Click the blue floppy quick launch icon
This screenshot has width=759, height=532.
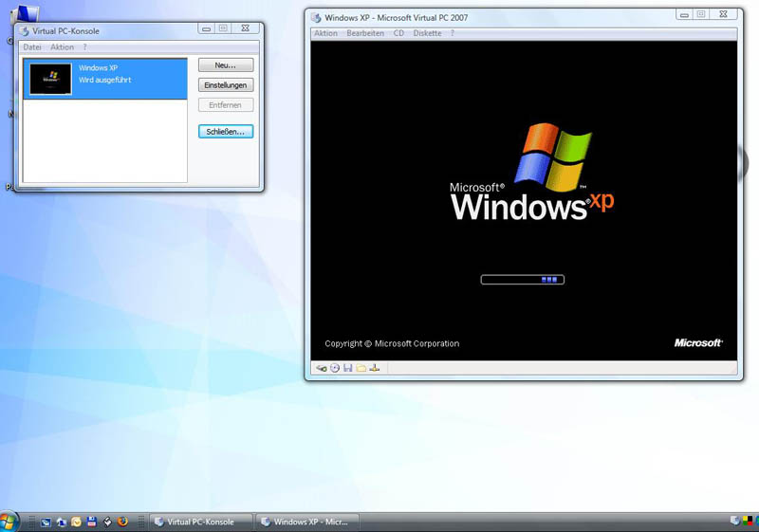click(x=91, y=522)
